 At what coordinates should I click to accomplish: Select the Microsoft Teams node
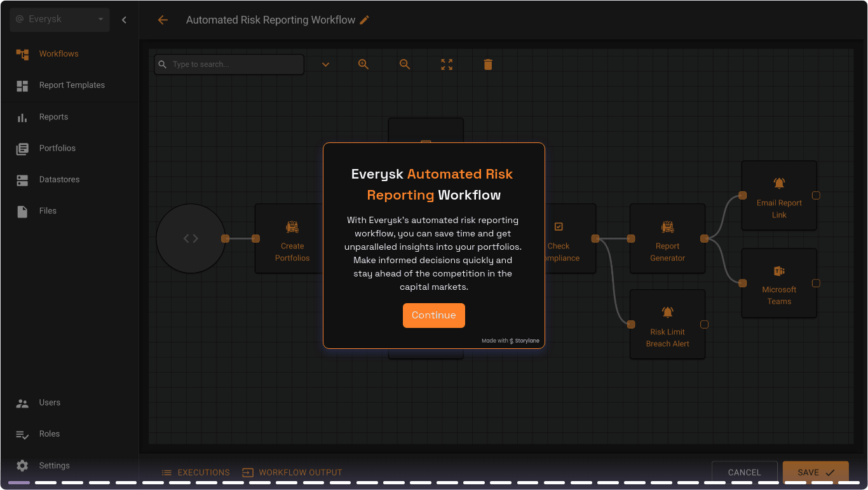point(779,283)
